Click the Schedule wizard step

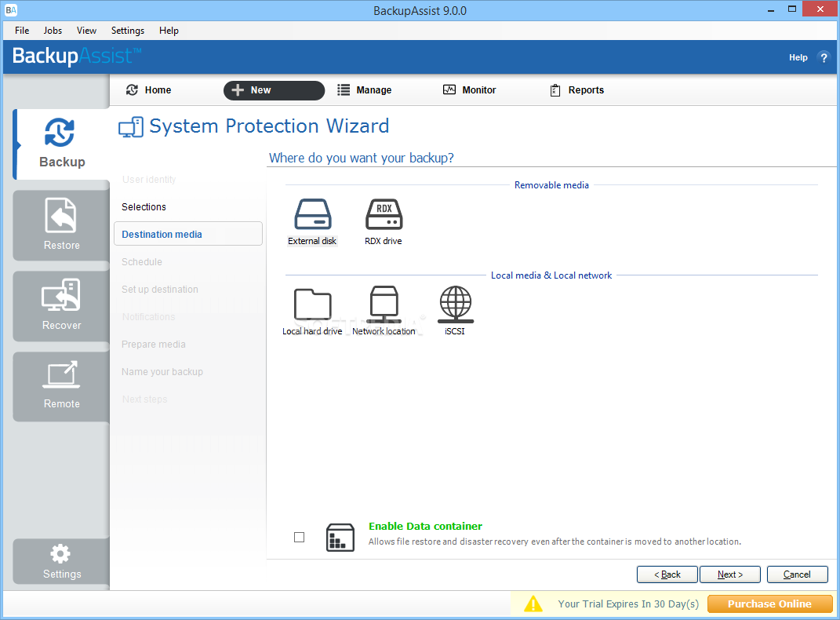pyautogui.click(x=141, y=262)
